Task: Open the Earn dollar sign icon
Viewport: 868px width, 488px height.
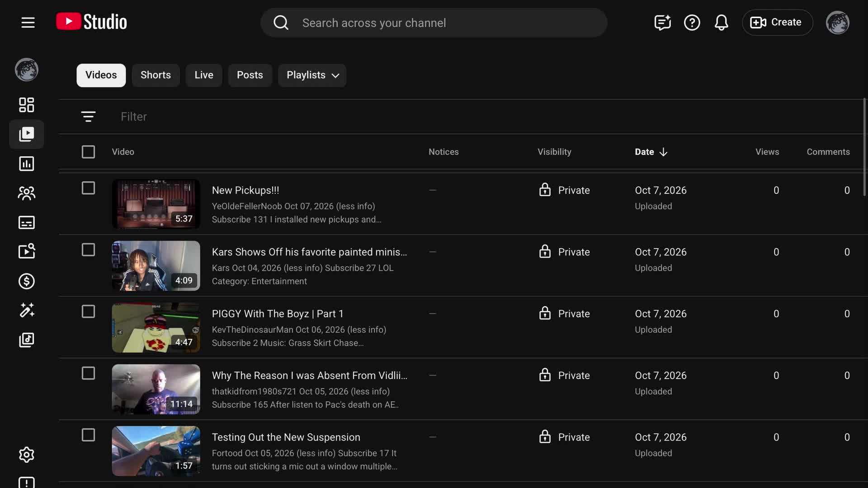Action: (27, 281)
